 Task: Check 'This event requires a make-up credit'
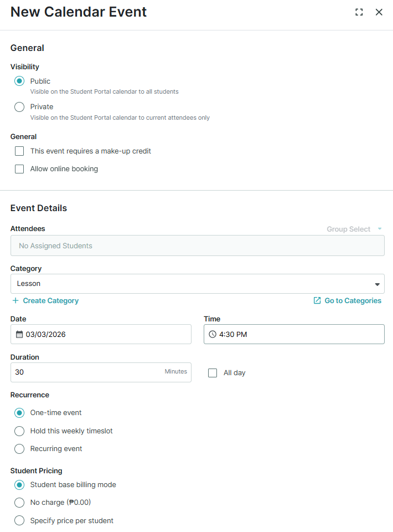coord(19,151)
